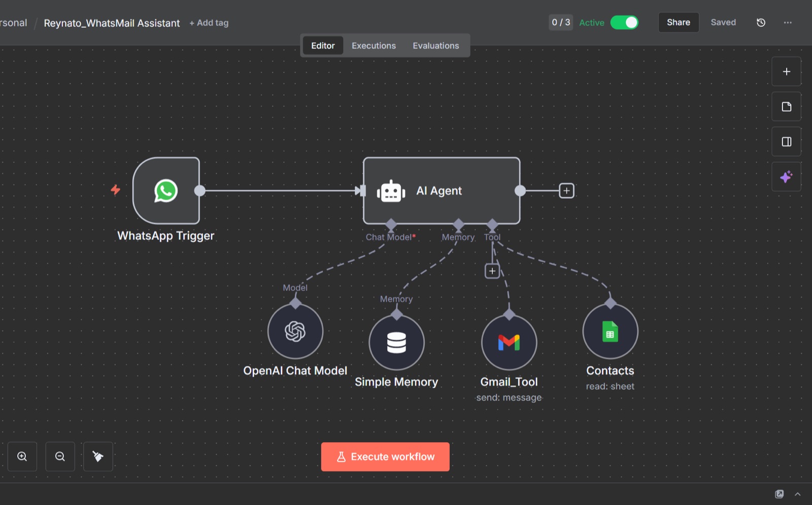Add a node after AI Agent output

click(x=566, y=191)
